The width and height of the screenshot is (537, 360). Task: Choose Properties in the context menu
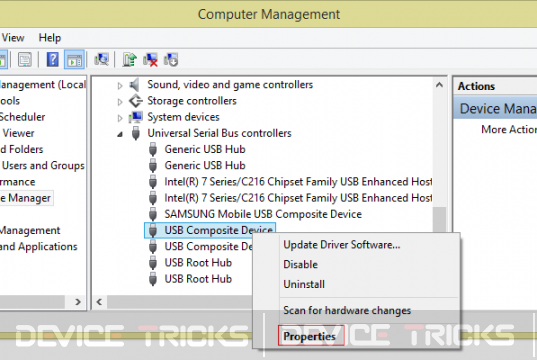[310, 336]
